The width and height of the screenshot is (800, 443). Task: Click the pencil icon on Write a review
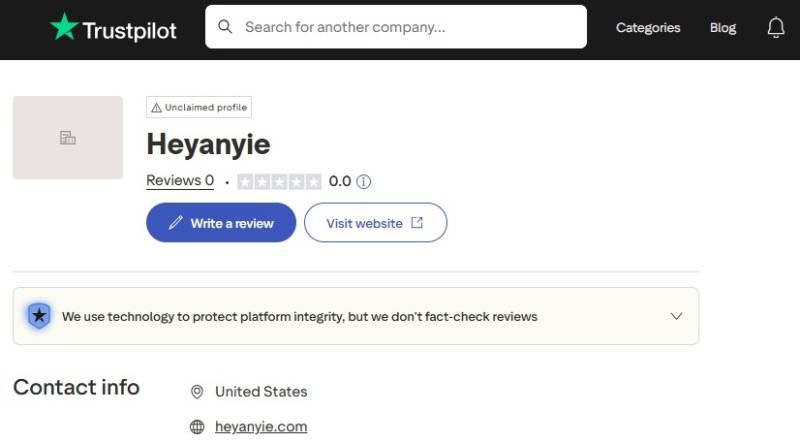click(176, 223)
